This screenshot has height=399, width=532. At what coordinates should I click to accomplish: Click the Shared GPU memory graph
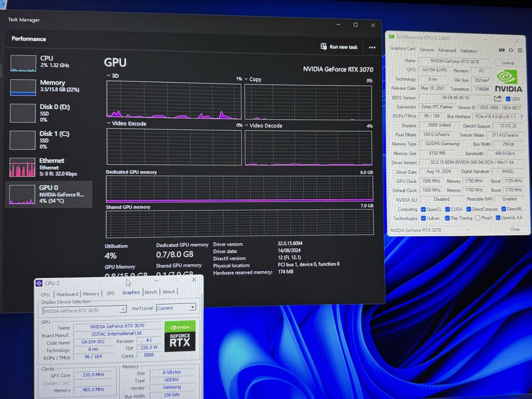point(239,223)
